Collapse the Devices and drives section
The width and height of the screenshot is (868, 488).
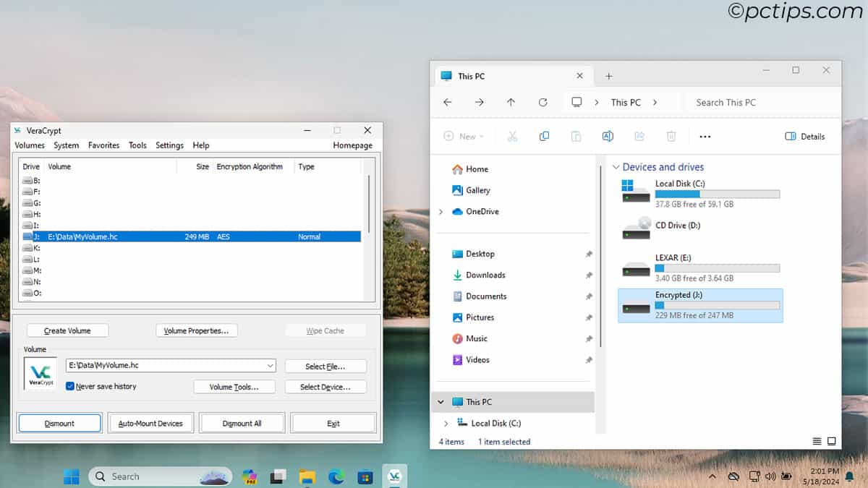(x=616, y=167)
